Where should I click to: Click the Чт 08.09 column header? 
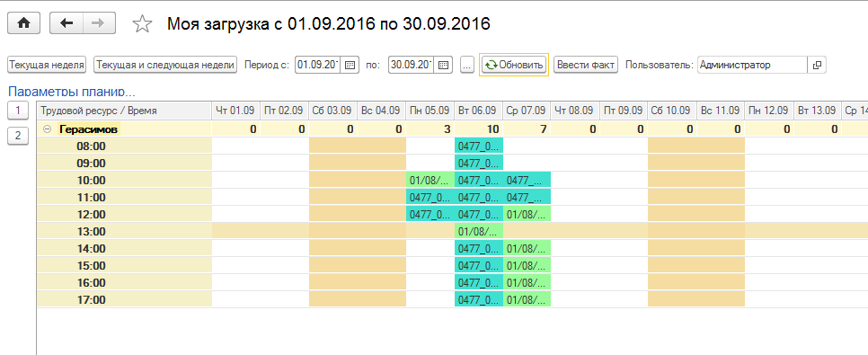(575, 111)
